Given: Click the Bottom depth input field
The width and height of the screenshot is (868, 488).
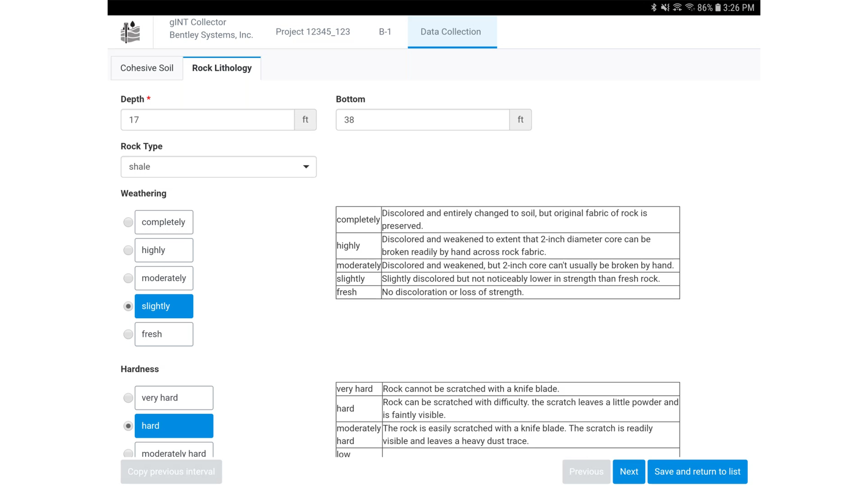Looking at the screenshot, I should 422,120.
